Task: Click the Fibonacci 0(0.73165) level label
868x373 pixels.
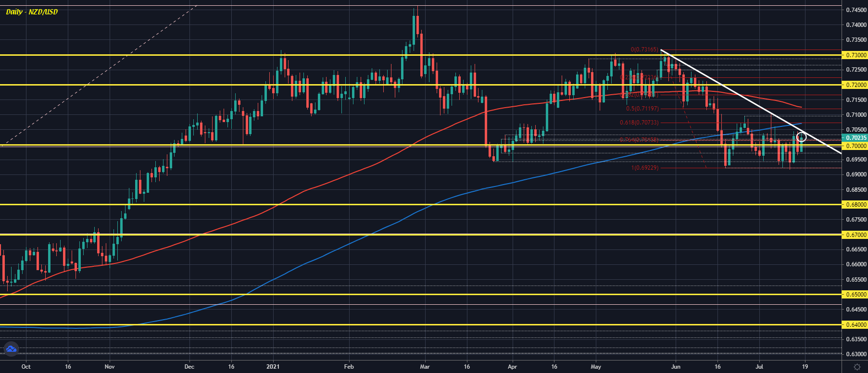Action: (x=644, y=50)
